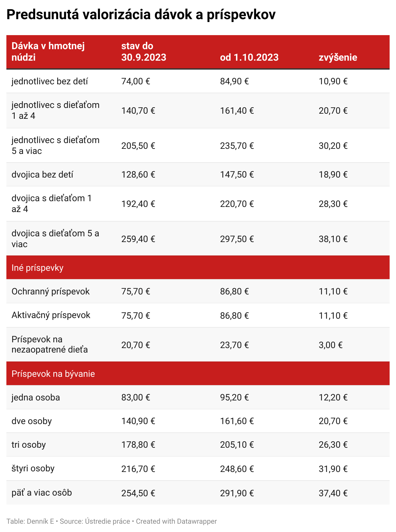
Task: Click the 'od 1.10.2023' column header
Action: click(x=249, y=57)
